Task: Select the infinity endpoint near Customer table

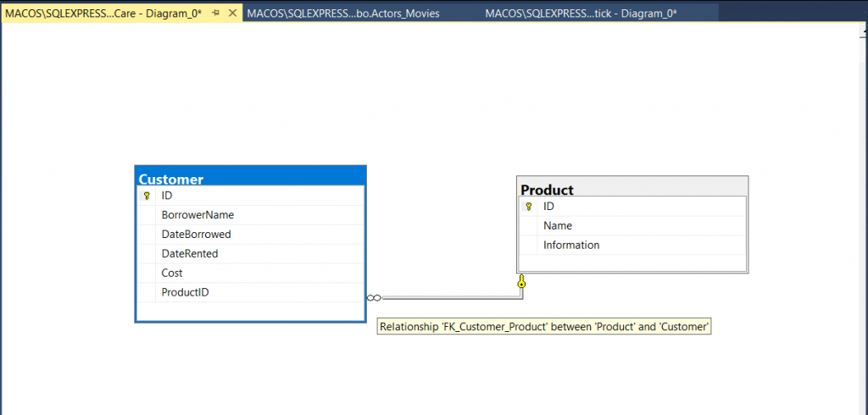Action: pyautogui.click(x=375, y=297)
